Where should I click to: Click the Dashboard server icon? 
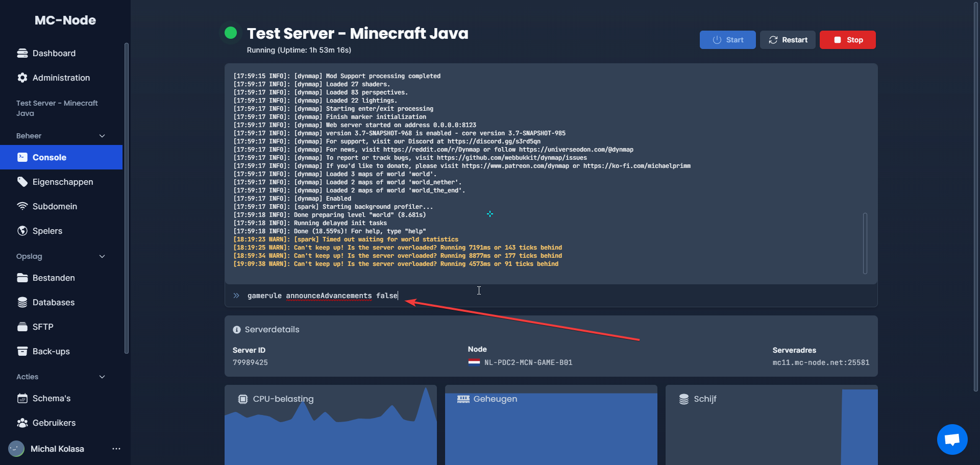pos(22,53)
